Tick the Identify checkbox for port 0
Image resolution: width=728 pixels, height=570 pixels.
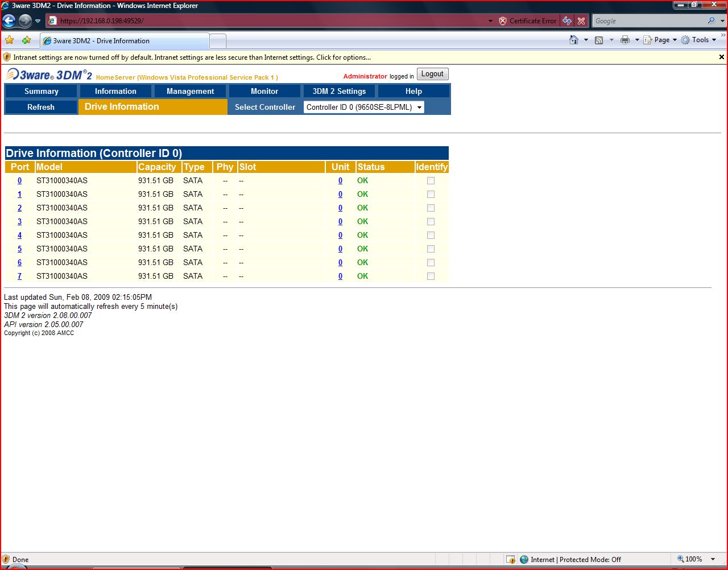(x=431, y=180)
